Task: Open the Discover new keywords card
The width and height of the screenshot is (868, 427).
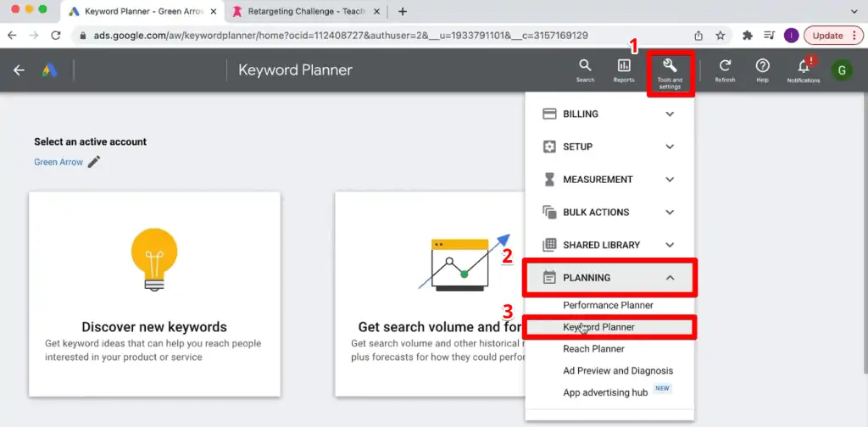Action: click(x=154, y=294)
